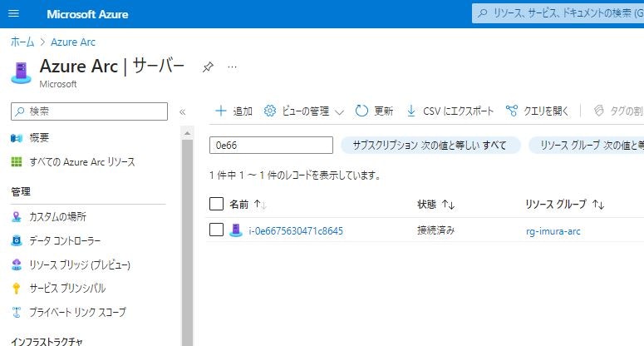Screen dimensions: 644x346
Task: Click the CSV export download icon
Action: (410, 111)
